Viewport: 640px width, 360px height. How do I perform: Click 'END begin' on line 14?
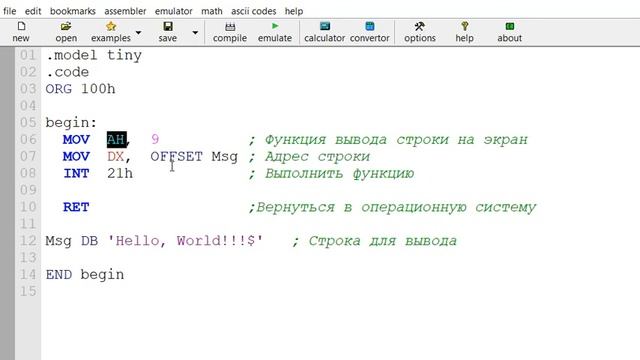pyautogui.click(x=85, y=275)
